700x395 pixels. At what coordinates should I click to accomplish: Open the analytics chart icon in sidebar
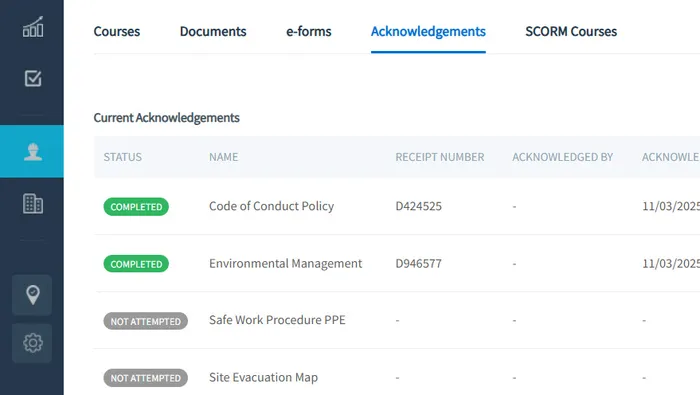pyautogui.click(x=33, y=27)
